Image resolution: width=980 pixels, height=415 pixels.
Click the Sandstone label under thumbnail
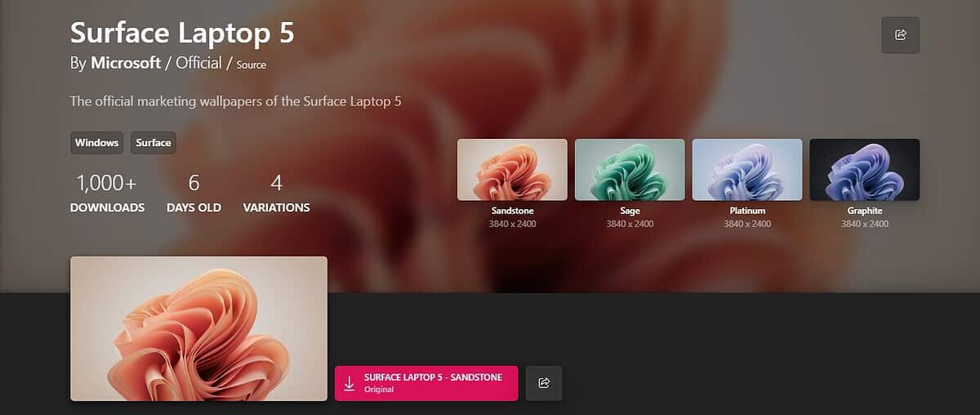click(x=512, y=211)
